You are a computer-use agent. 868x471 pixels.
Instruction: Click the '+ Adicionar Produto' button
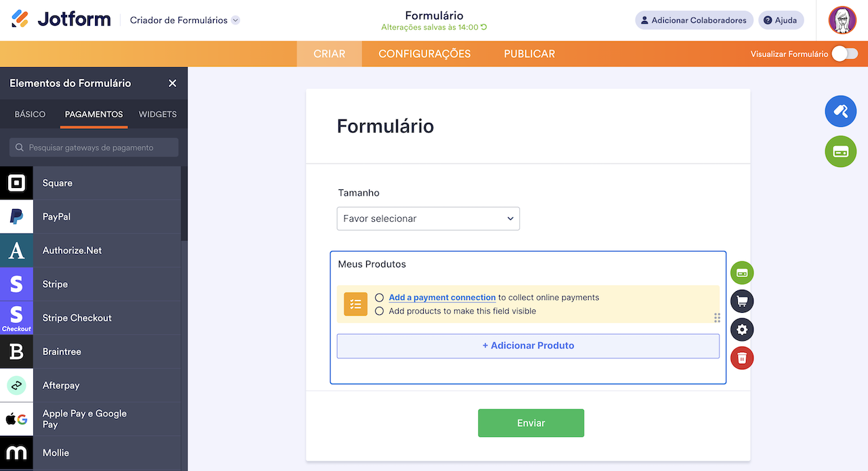pyautogui.click(x=528, y=345)
